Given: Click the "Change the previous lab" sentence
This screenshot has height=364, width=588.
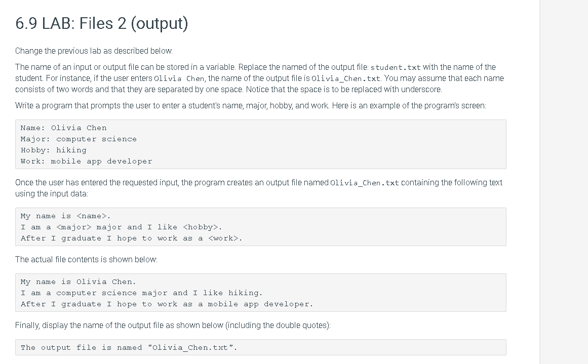Looking at the screenshot, I should coord(94,51).
